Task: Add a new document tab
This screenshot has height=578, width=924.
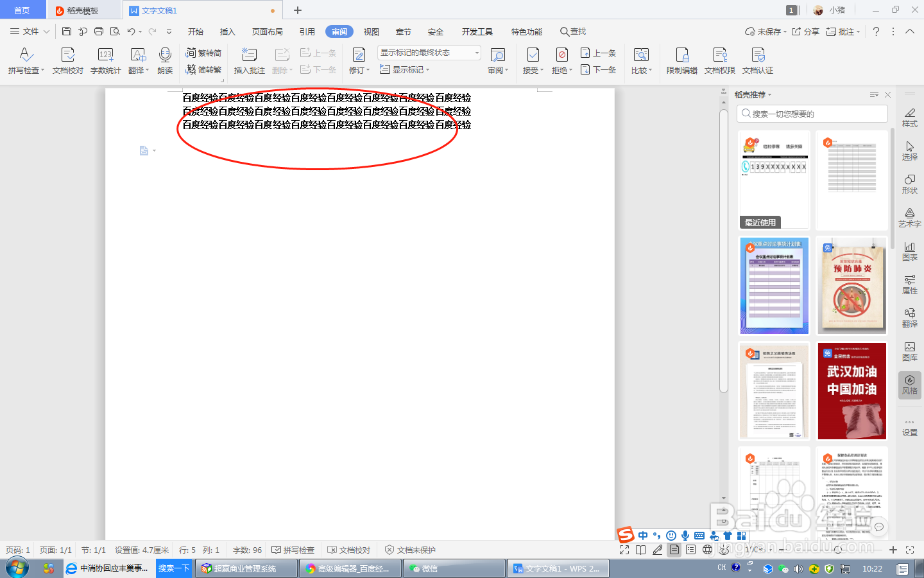Action: (x=298, y=10)
